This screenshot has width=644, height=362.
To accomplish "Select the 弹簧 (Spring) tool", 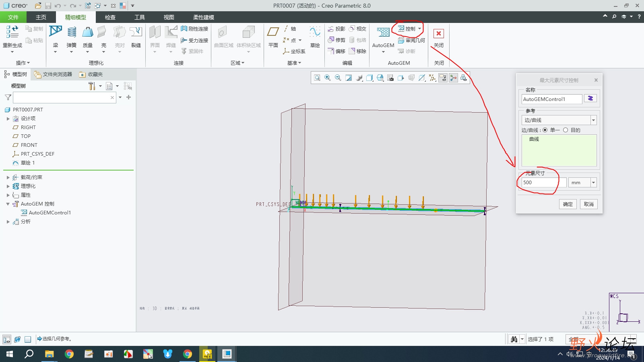I will (72, 32).
